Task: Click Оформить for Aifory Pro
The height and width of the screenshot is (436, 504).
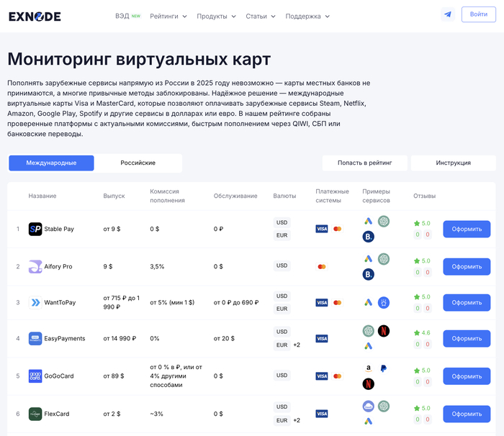Action: click(x=467, y=267)
